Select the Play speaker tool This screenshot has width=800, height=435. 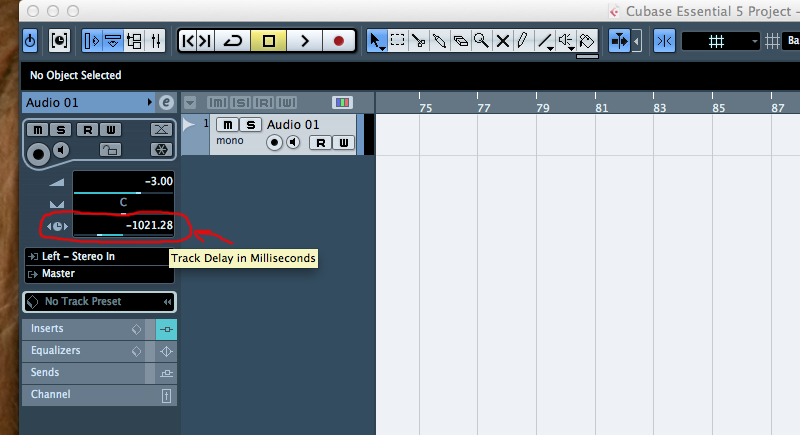coord(565,41)
